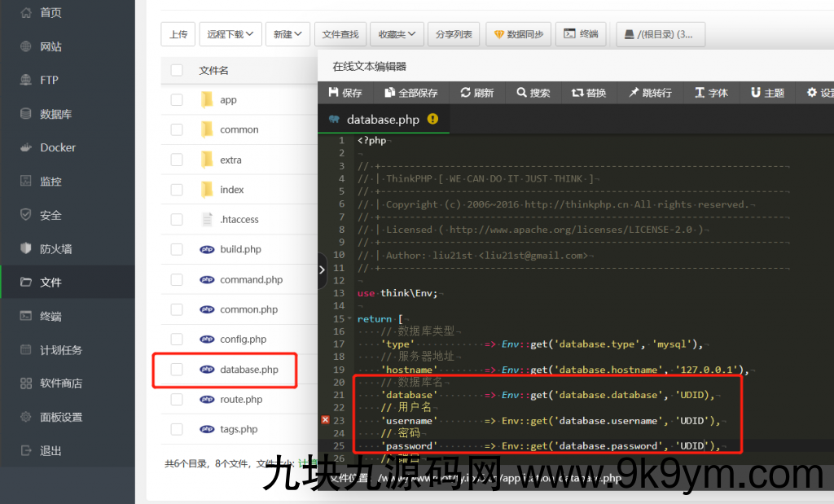
Task: Open Docker in the left sidebar
Action: point(58,147)
